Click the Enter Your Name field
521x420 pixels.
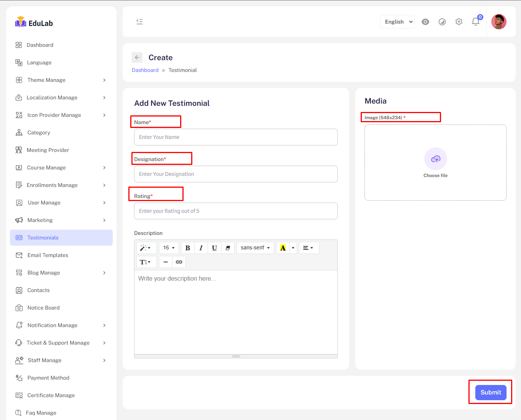(x=236, y=137)
